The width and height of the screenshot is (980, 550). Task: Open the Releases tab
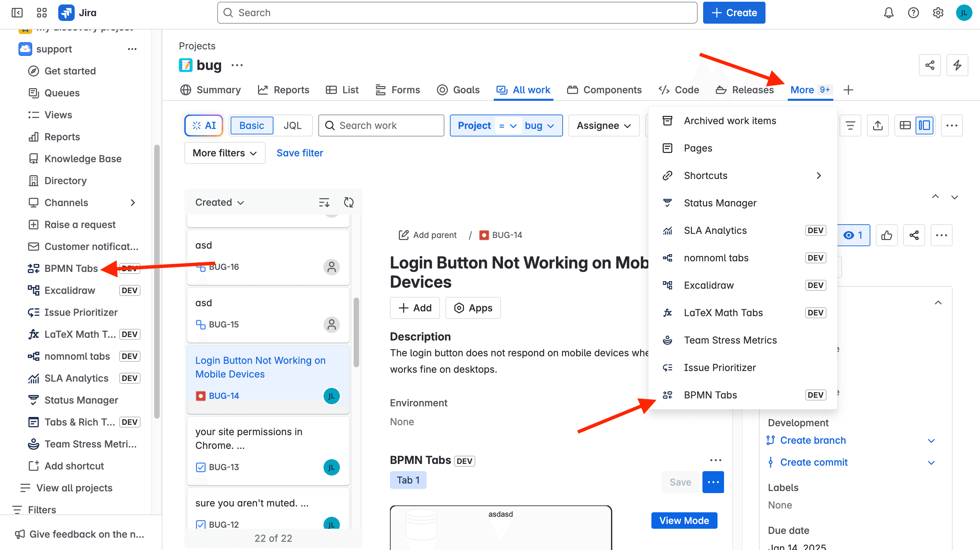click(x=744, y=90)
